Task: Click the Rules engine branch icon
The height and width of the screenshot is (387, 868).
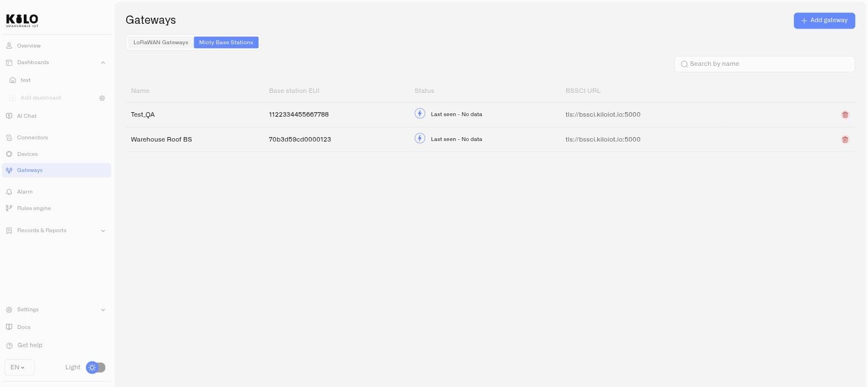Action: pos(9,208)
